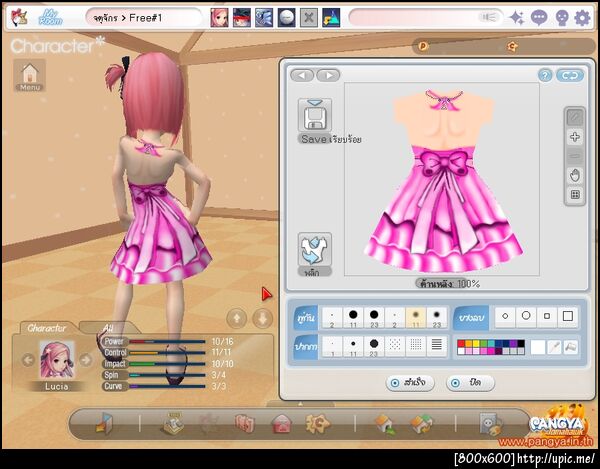The height and width of the screenshot is (469, 600).
Task: Click the closet wardrobe icon in bottom bar
Action: coord(244,424)
